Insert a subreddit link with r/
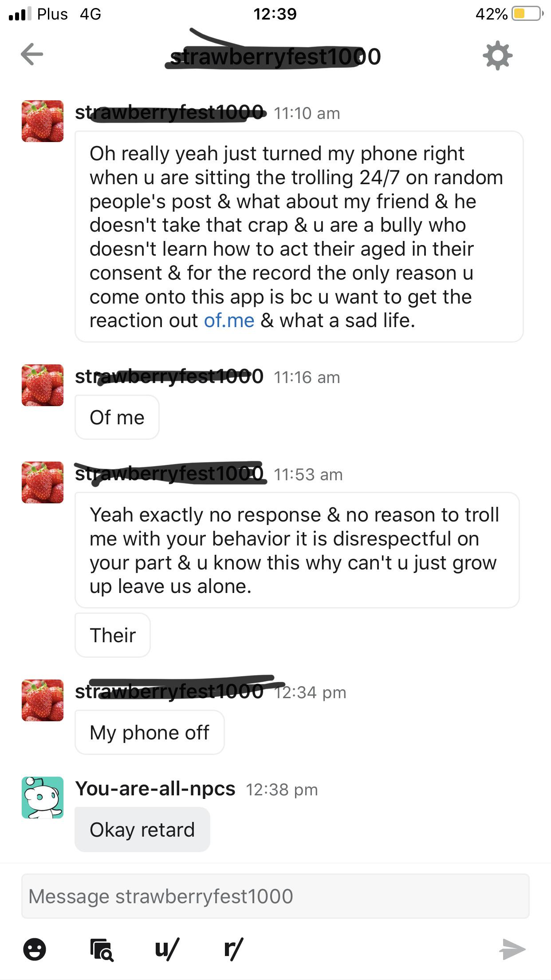This screenshot has height=980, width=551. 233,948
